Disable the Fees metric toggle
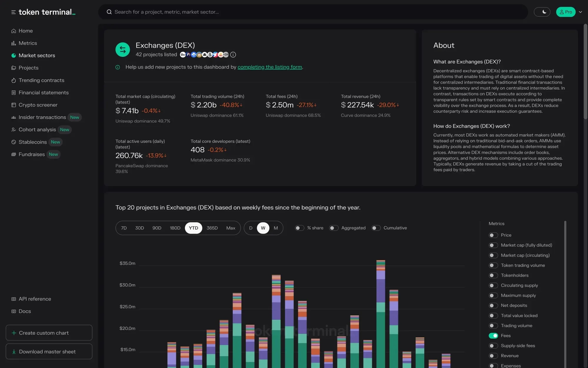 pos(493,336)
